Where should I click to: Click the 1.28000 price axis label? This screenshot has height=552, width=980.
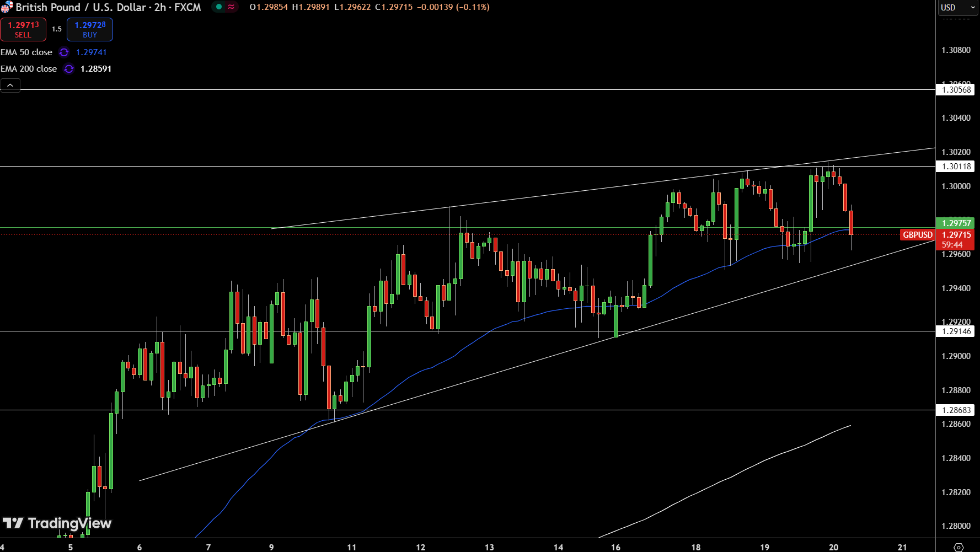coord(956,526)
